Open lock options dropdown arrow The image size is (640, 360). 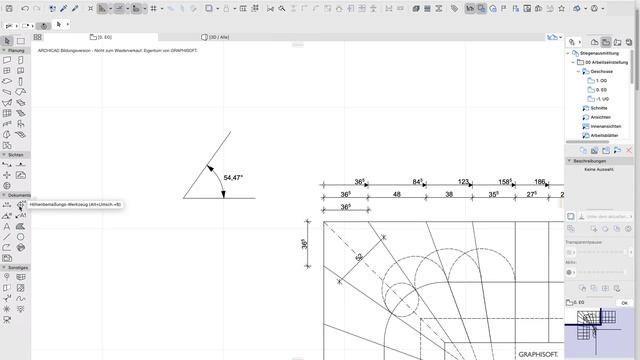(234, 9)
